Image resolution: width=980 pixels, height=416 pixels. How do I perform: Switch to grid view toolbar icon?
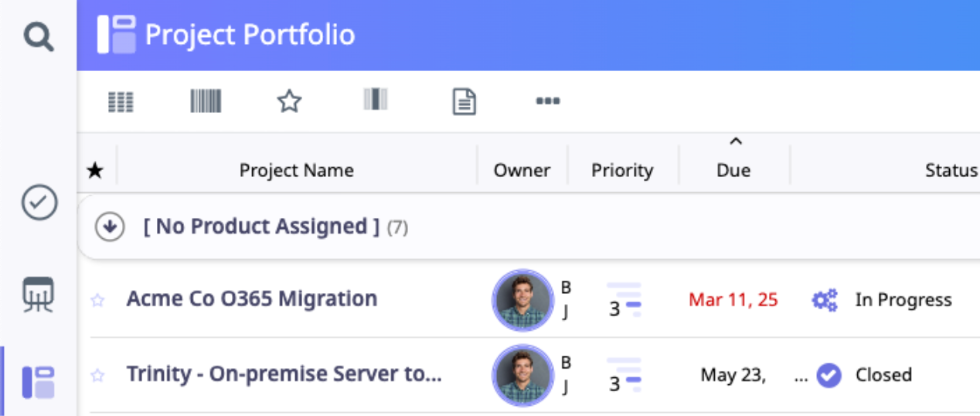pos(121,101)
